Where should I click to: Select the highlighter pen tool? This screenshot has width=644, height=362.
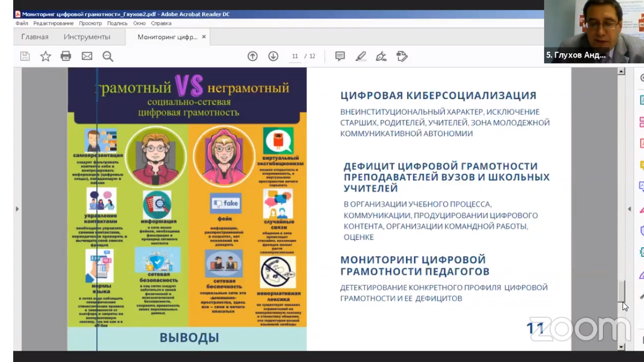pos(361,57)
